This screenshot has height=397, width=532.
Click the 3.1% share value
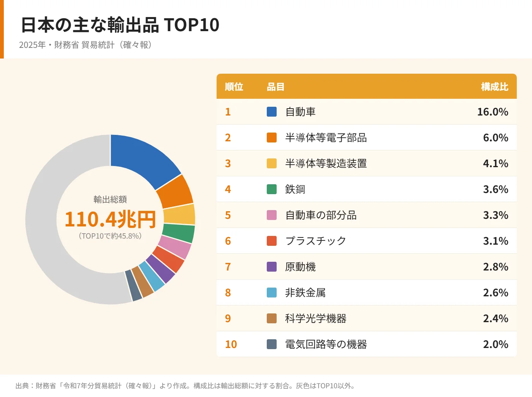pyautogui.click(x=496, y=241)
